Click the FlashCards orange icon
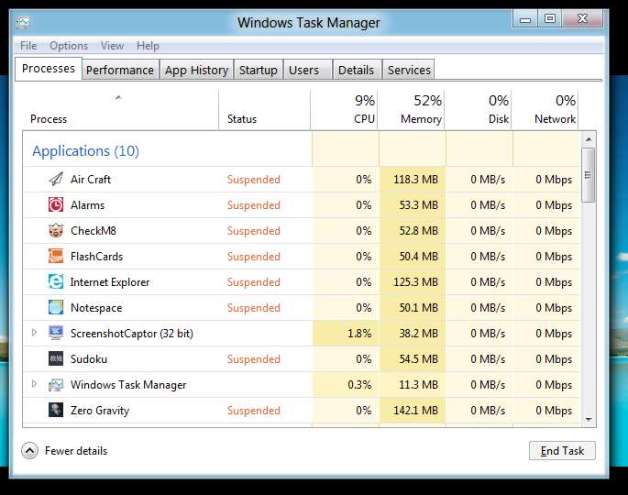The image size is (628, 495). [56, 256]
